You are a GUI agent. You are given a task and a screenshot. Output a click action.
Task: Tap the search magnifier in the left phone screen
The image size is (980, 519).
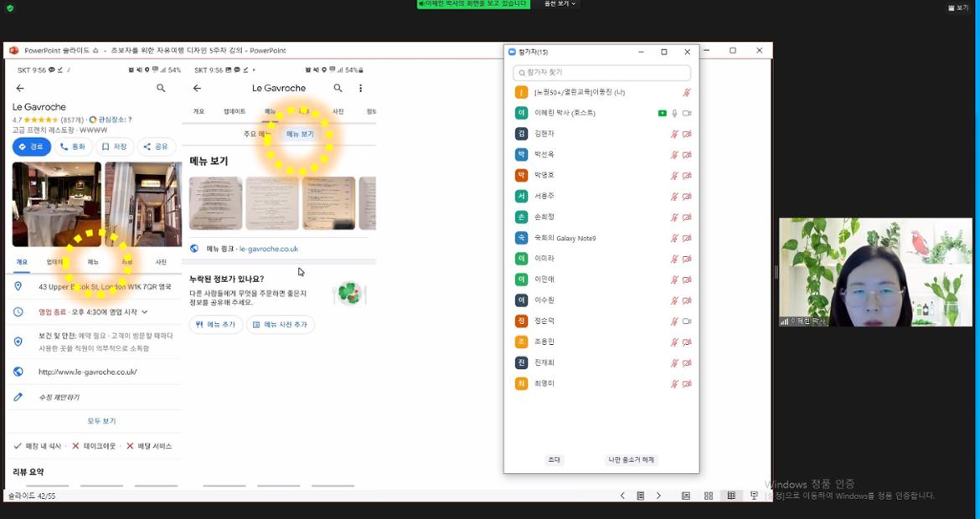click(162, 89)
